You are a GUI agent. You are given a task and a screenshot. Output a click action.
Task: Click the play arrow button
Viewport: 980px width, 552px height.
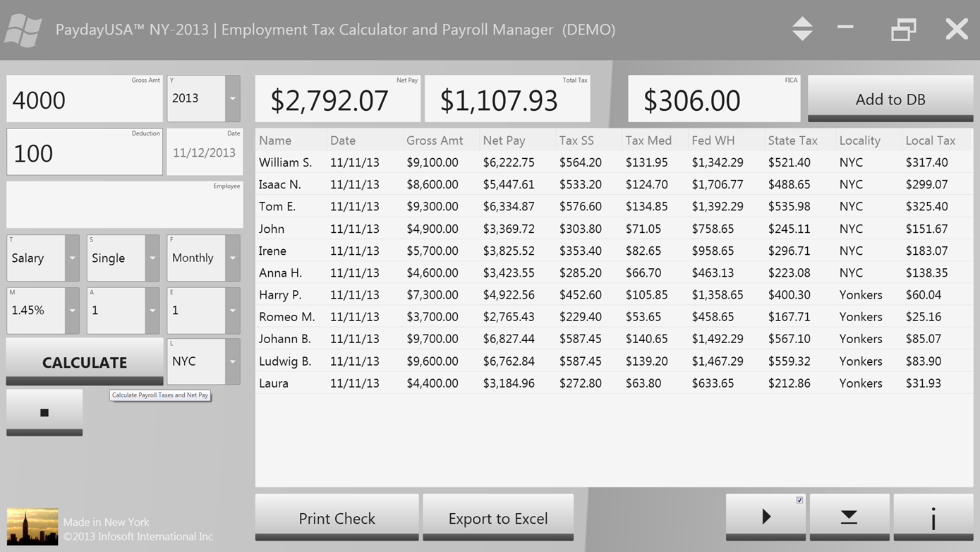click(766, 517)
